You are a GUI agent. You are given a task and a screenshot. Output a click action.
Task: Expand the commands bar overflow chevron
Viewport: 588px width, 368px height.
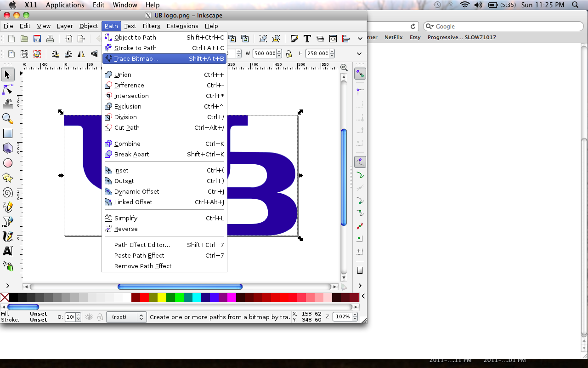click(x=360, y=39)
